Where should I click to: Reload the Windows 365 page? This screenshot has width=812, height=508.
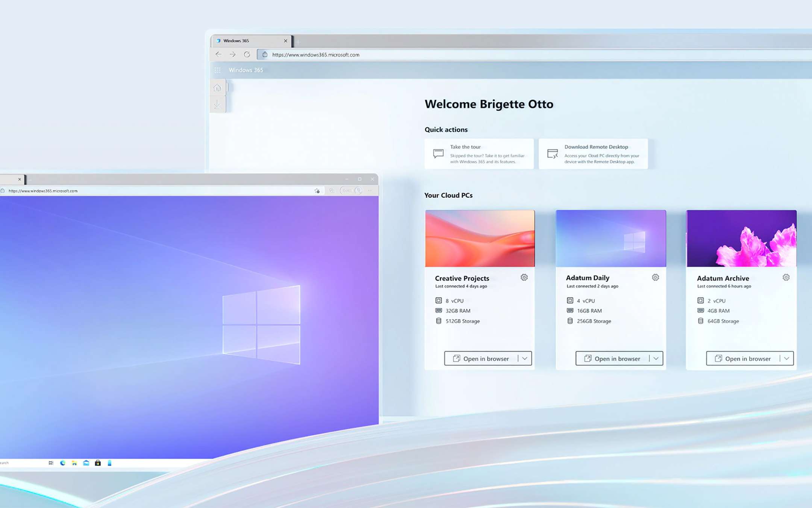(x=247, y=55)
